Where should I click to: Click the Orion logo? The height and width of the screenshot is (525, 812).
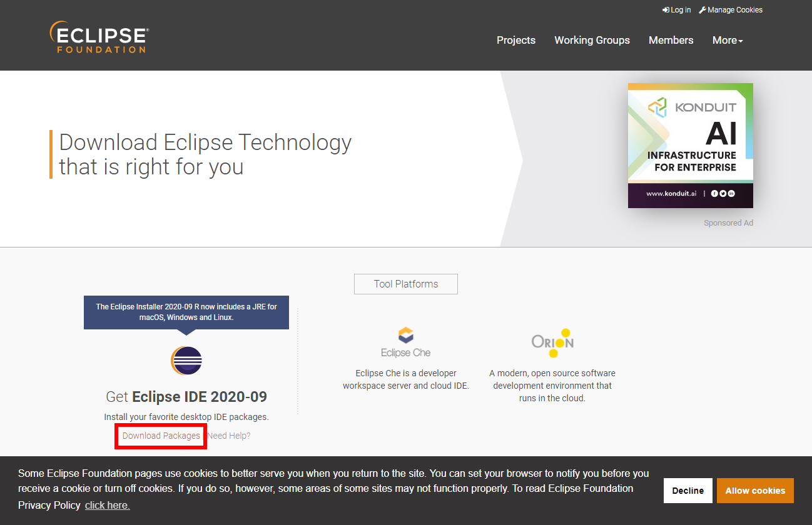click(x=553, y=342)
